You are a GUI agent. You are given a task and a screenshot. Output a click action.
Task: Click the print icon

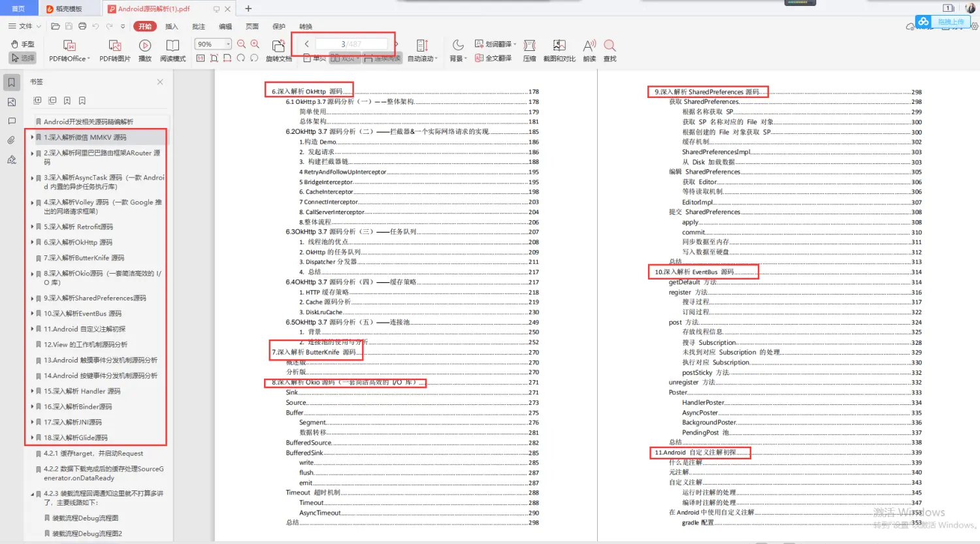click(x=82, y=26)
